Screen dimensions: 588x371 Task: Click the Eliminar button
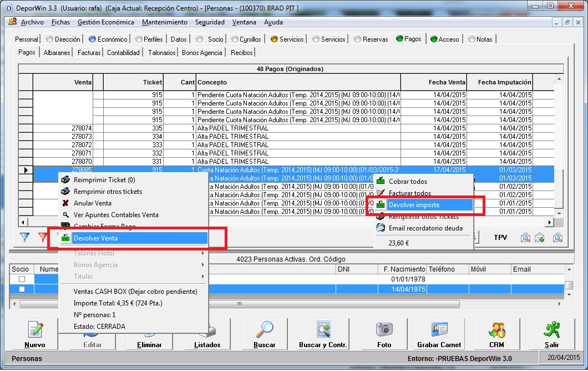[149, 334]
